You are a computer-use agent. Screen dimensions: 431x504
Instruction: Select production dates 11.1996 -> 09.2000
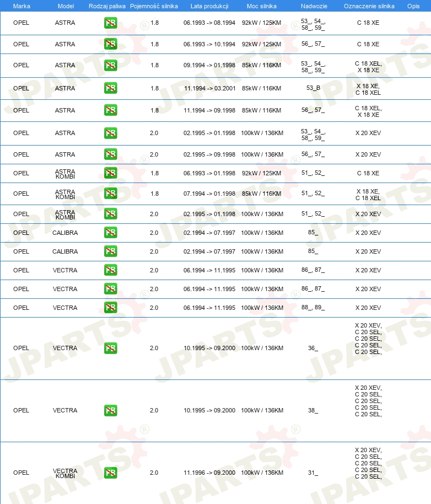(209, 473)
